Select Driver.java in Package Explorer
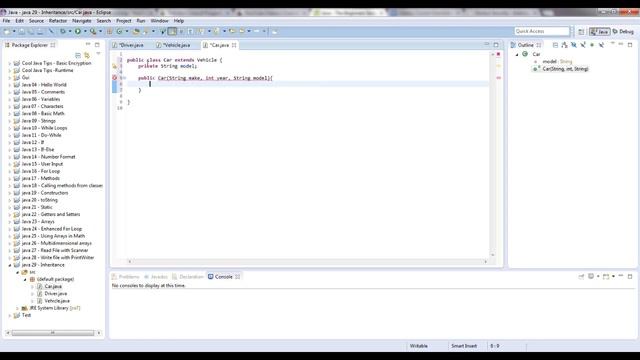This screenshot has width=640, height=360. point(56,293)
